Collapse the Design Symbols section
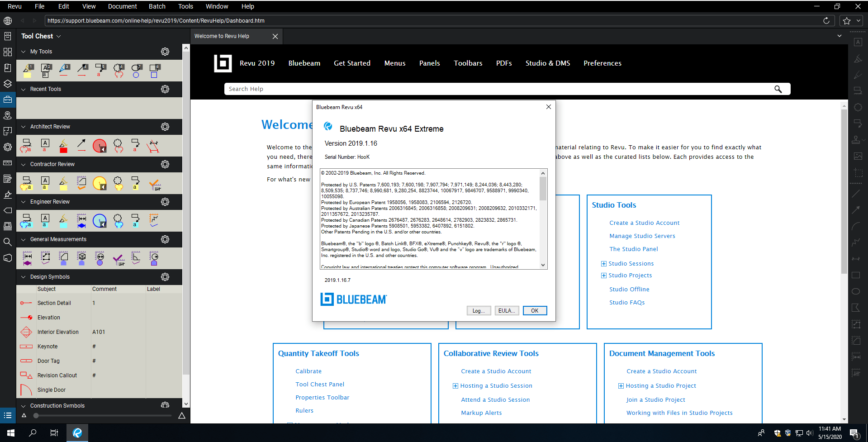 [x=24, y=277]
